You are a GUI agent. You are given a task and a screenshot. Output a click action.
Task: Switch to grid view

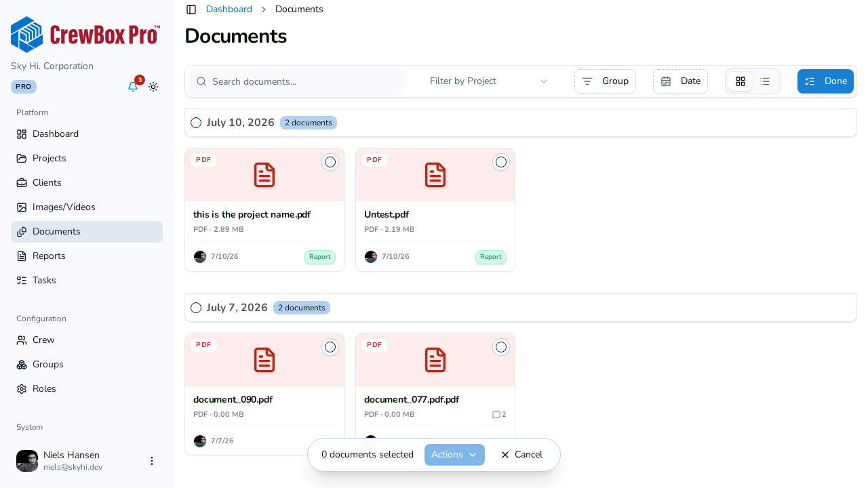(741, 81)
